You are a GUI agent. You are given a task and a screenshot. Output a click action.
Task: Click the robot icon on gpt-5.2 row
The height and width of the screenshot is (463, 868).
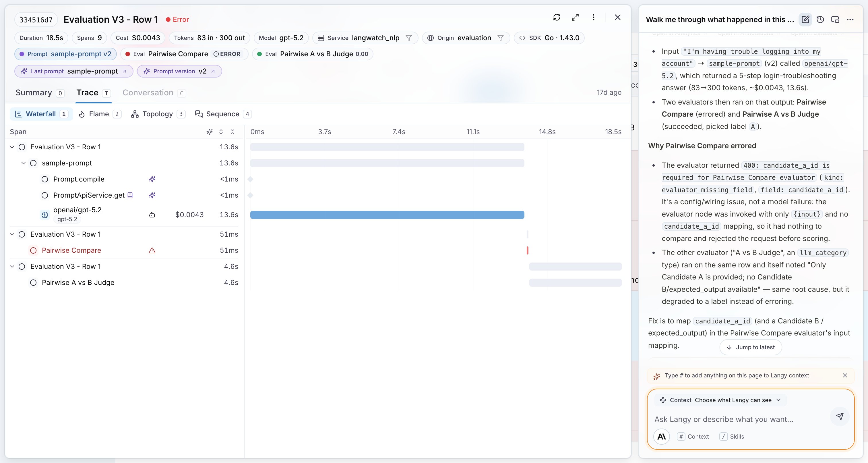pos(152,215)
